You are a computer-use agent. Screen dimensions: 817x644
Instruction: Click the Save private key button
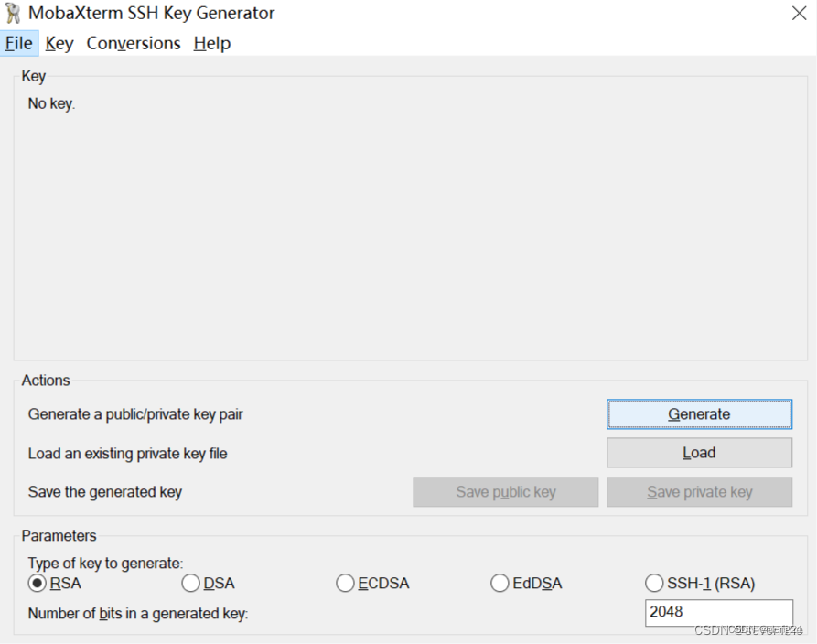click(699, 492)
